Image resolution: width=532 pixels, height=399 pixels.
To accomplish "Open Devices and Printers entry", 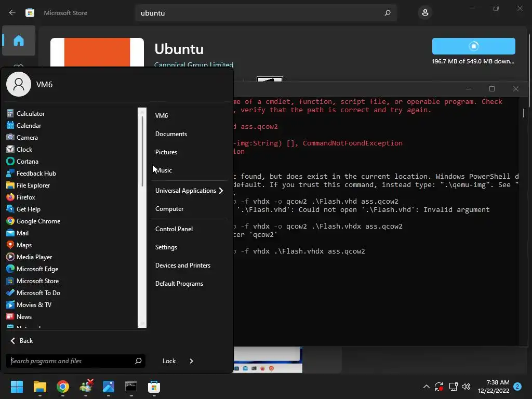I will (x=183, y=265).
